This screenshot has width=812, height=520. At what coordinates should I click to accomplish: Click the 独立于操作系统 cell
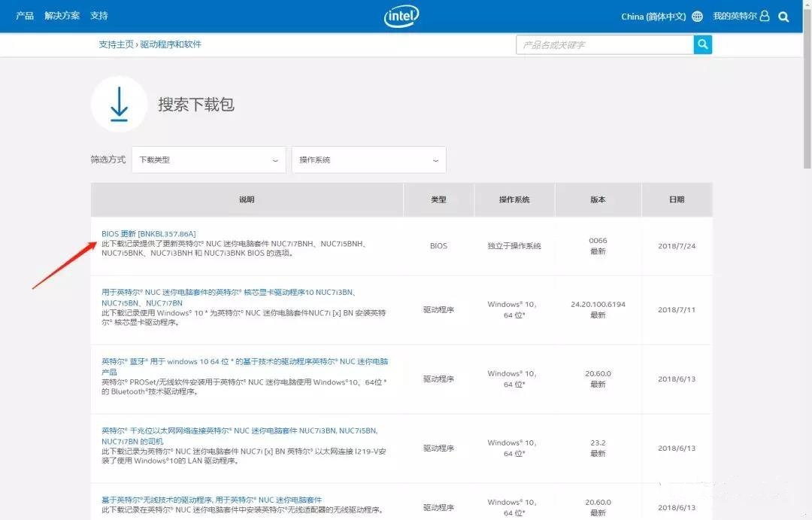pos(514,246)
